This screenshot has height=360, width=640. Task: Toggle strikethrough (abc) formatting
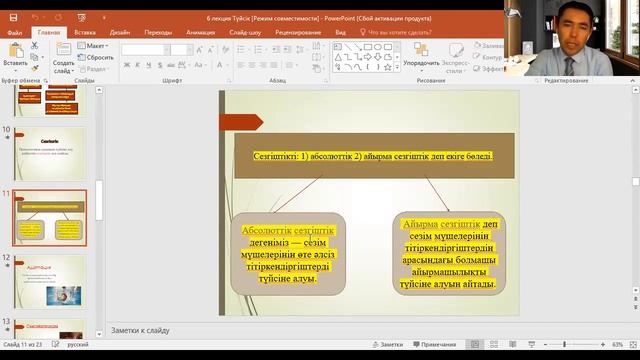[171, 65]
